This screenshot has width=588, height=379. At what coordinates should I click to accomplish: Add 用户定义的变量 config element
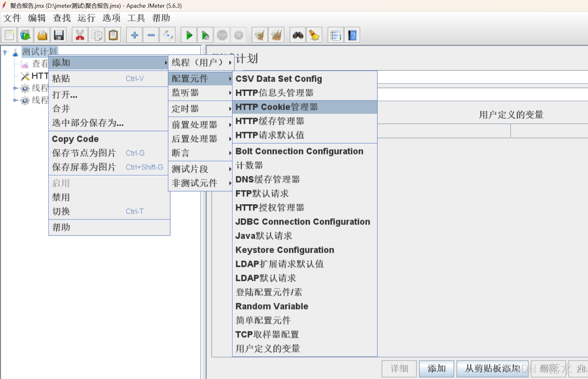[x=305, y=349]
